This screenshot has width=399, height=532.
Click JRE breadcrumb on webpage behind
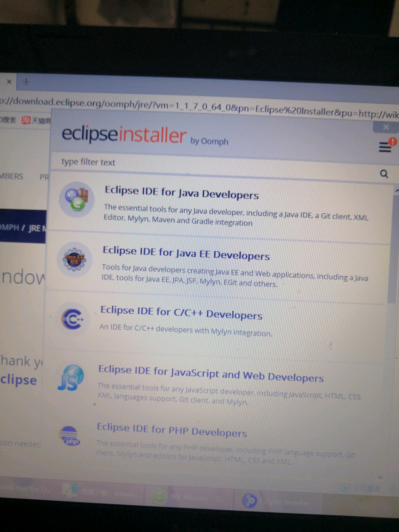click(x=37, y=228)
